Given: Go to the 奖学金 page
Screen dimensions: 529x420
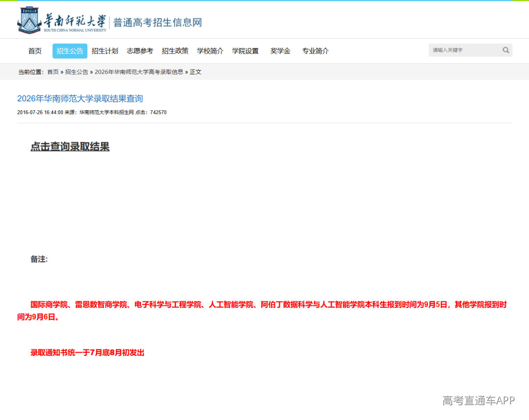Looking at the screenshot, I should tap(280, 51).
